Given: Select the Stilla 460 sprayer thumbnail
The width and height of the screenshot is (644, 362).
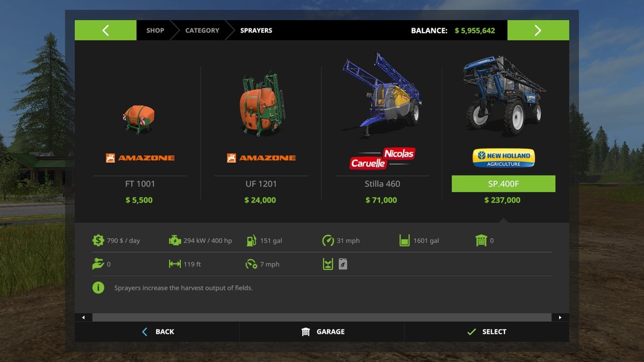Looking at the screenshot, I should (x=382, y=96).
